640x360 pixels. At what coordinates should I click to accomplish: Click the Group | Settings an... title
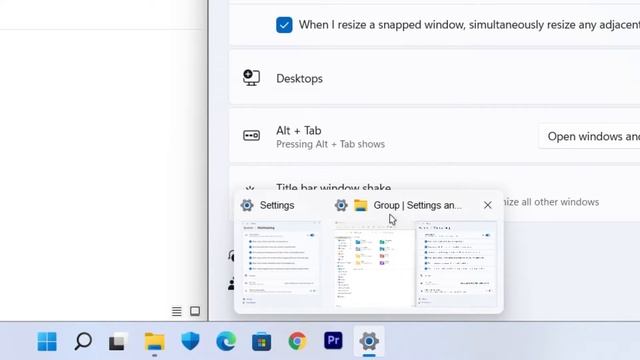418,205
